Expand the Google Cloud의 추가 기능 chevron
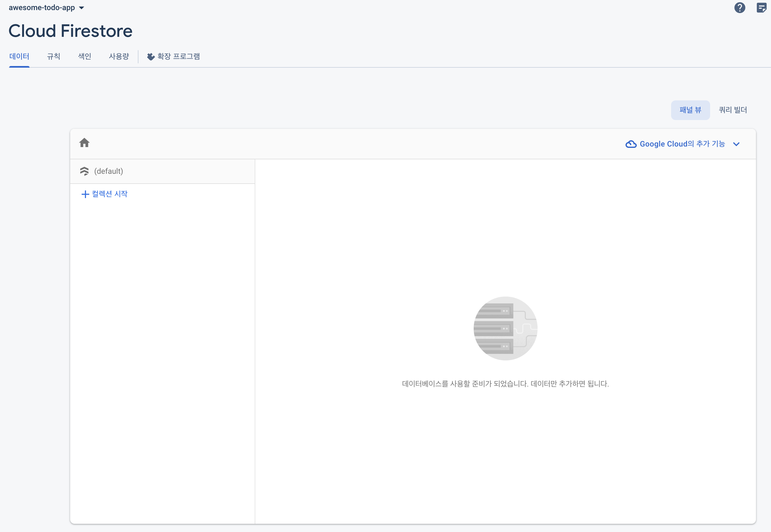This screenshot has width=771, height=532. point(736,144)
